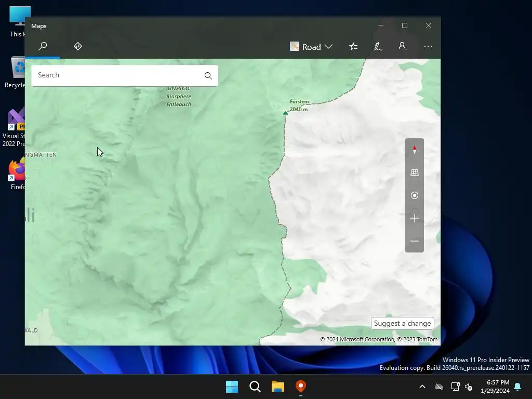The width and height of the screenshot is (532, 399).
Task: Open the See more ellipsis menu
Action: [428, 46]
